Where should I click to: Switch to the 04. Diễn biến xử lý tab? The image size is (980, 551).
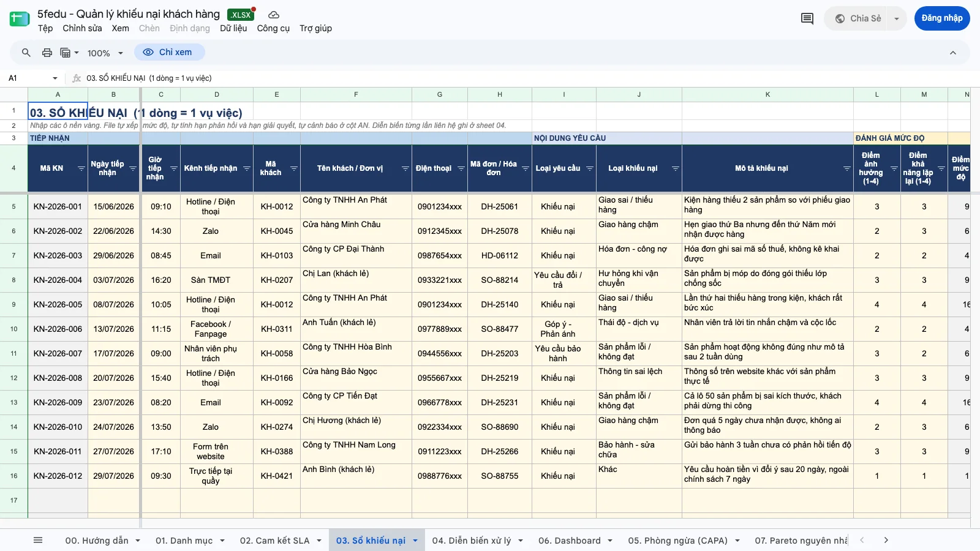coord(471,541)
